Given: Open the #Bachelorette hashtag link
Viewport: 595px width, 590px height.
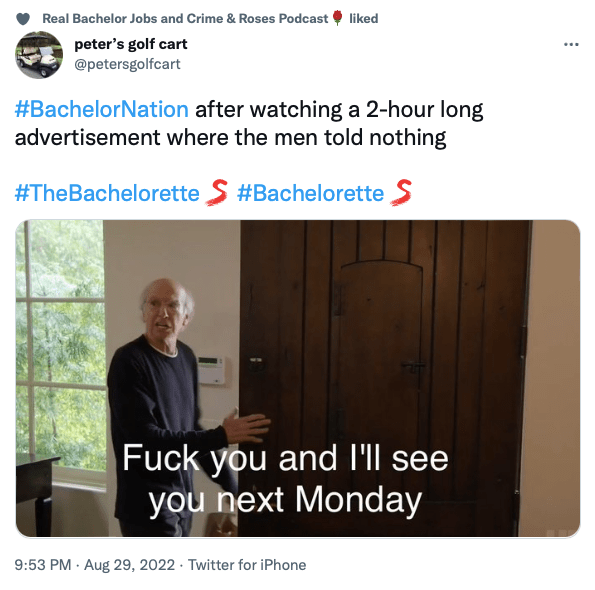Looking at the screenshot, I should (310, 193).
